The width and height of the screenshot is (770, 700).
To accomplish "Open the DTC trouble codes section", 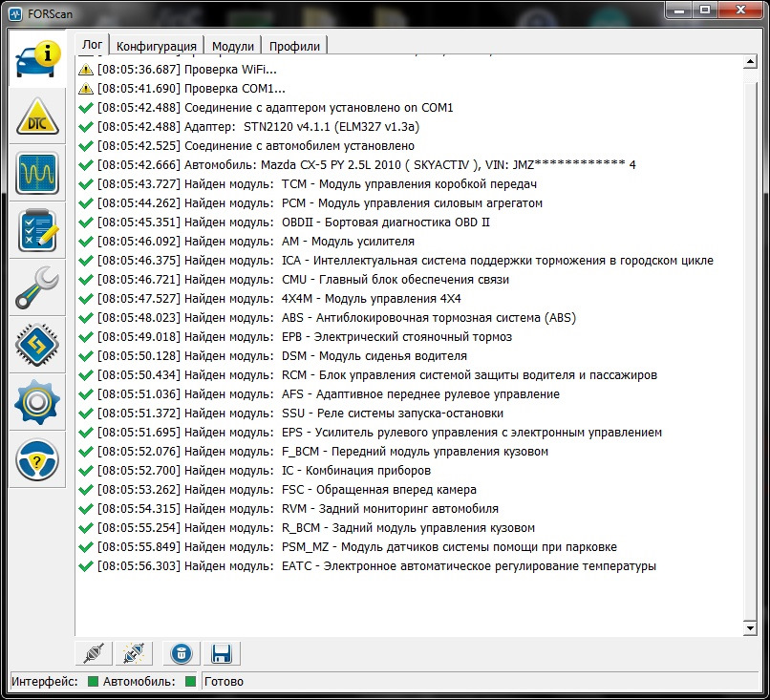I will click(37, 117).
